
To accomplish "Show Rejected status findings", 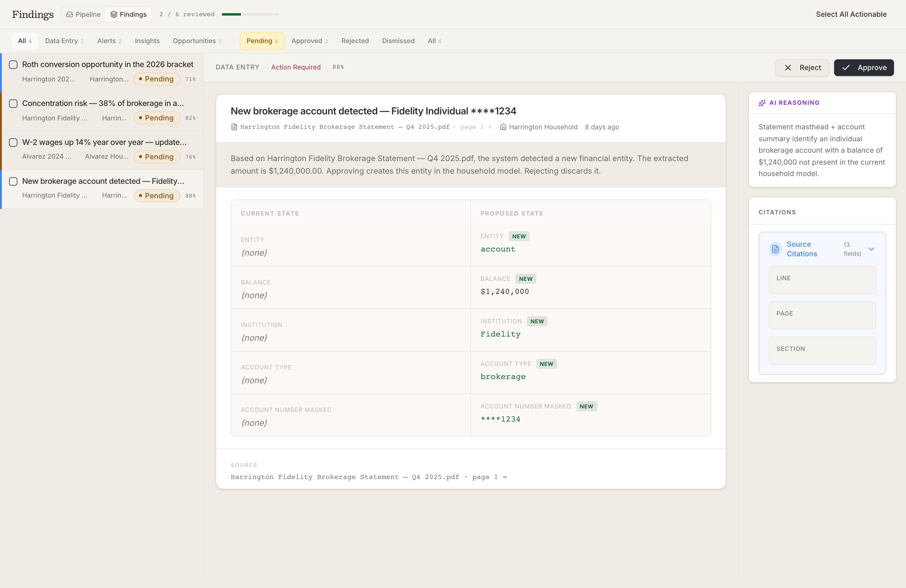I will tap(355, 41).
